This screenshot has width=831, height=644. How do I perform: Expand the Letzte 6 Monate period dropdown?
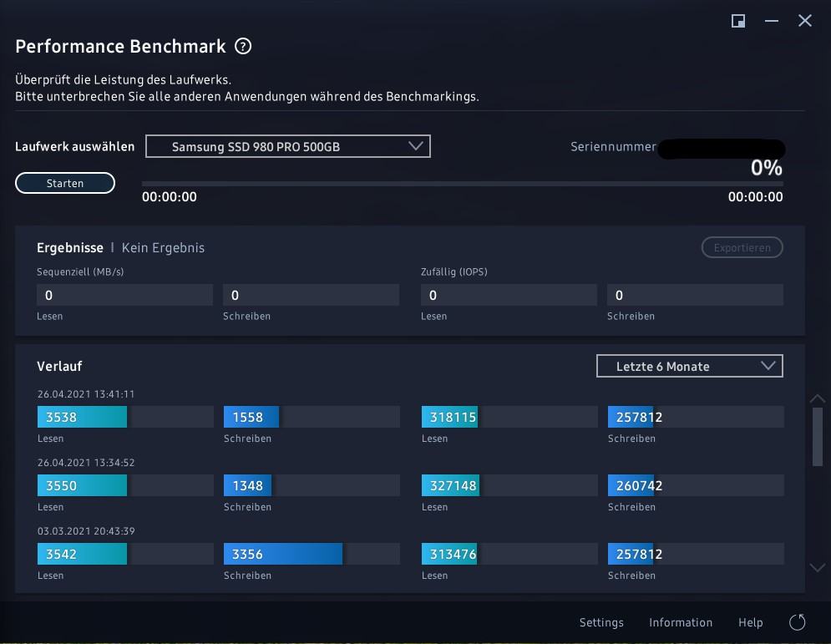point(689,366)
